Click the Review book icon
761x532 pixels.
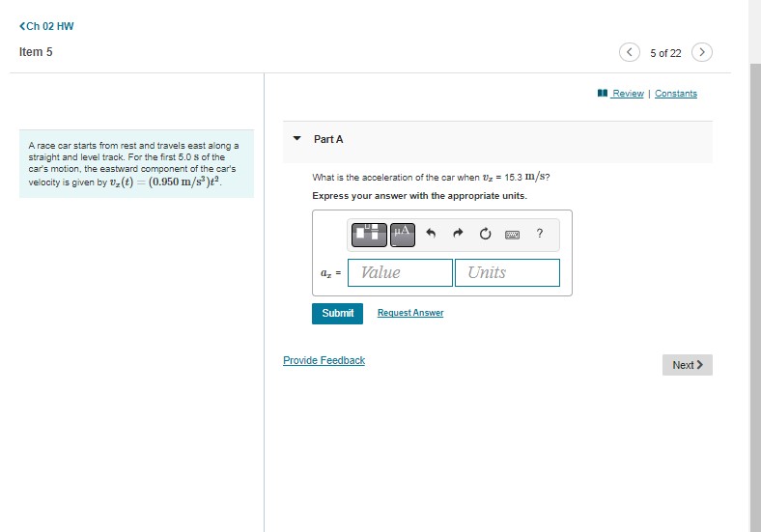(x=603, y=93)
